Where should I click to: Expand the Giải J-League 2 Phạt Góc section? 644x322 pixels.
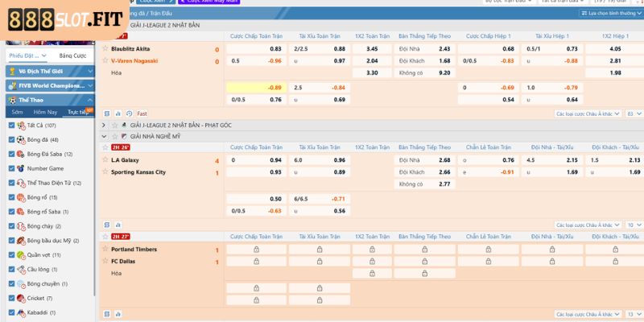[104, 126]
